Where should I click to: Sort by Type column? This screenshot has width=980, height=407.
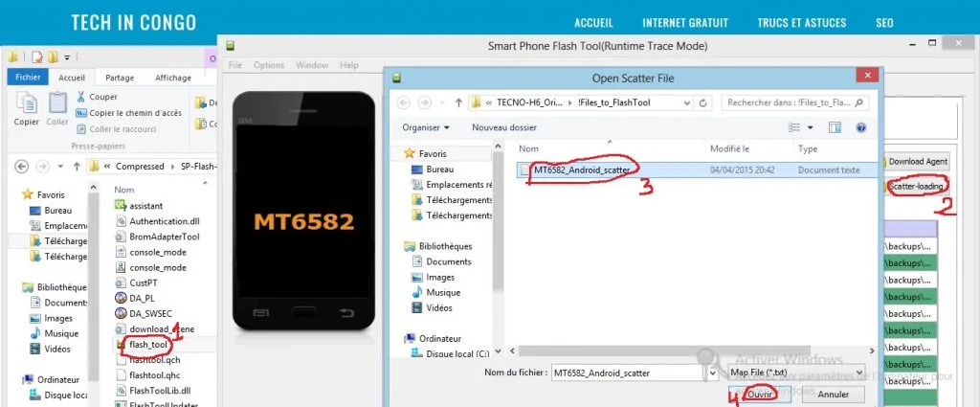pos(808,148)
